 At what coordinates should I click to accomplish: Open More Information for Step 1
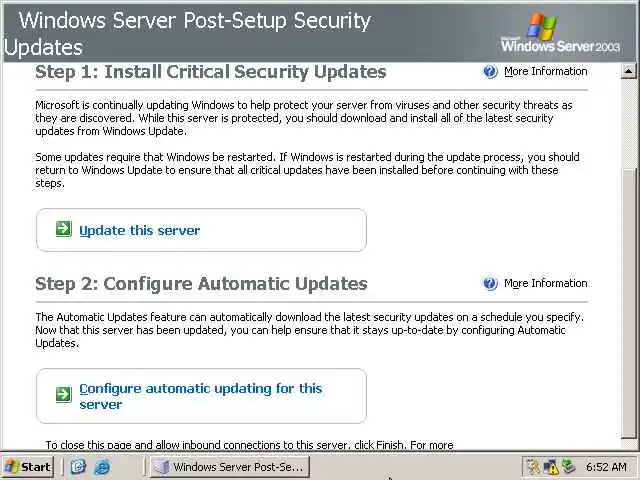(545, 71)
